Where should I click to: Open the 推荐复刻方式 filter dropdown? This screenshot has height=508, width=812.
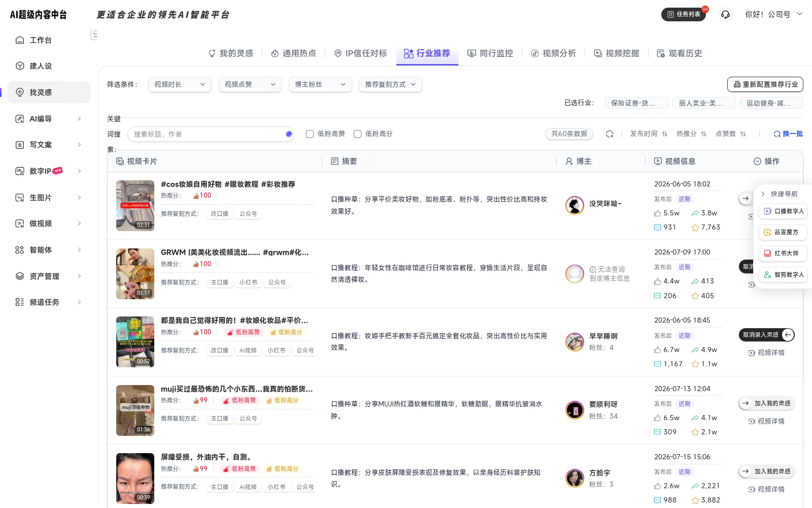pyautogui.click(x=390, y=84)
